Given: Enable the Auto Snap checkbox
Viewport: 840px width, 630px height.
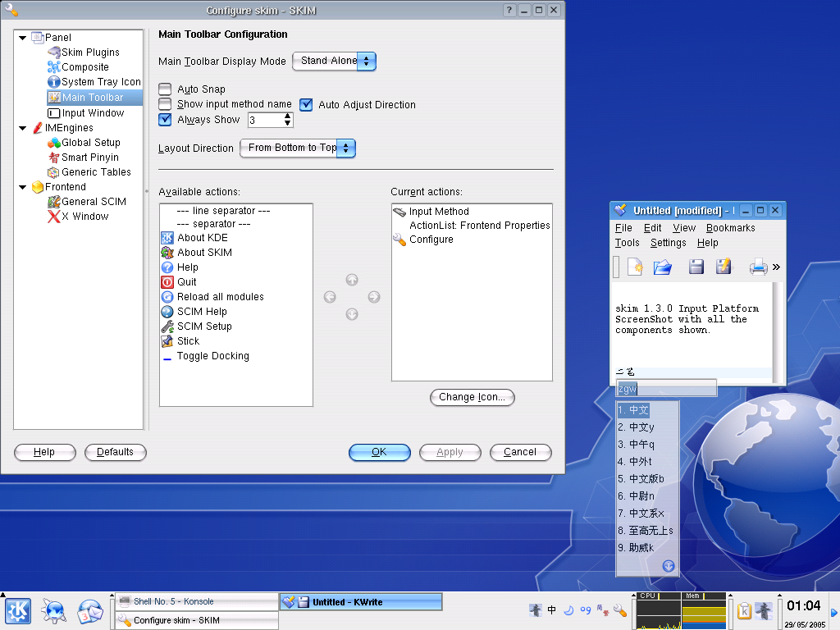Looking at the screenshot, I should pyautogui.click(x=165, y=89).
